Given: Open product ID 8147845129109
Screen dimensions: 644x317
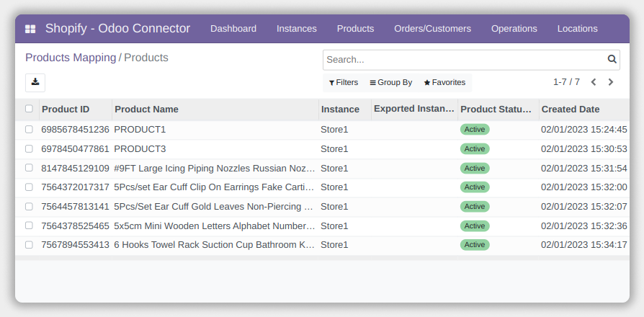Looking at the screenshot, I should pos(75,169).
